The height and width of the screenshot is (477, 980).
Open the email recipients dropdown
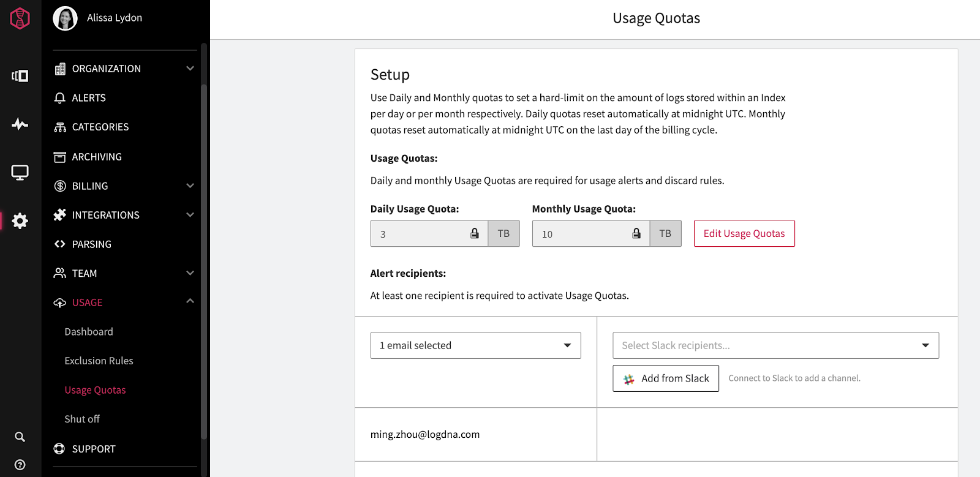click(x=475, y=345)
